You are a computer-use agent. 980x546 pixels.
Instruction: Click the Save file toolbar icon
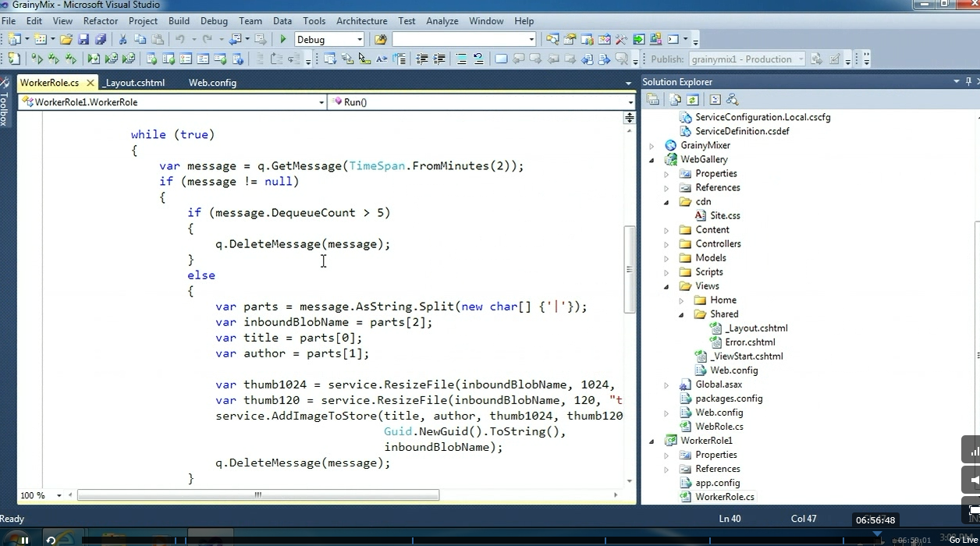pos(83,40)
